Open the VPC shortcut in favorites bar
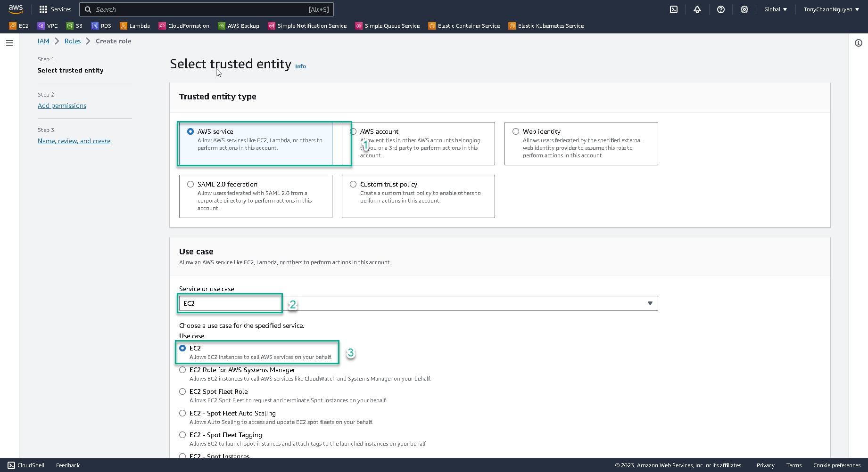 (48, 26)
